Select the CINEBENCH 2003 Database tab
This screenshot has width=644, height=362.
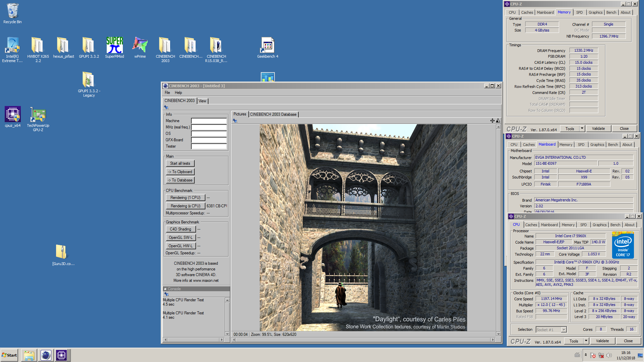273,114
